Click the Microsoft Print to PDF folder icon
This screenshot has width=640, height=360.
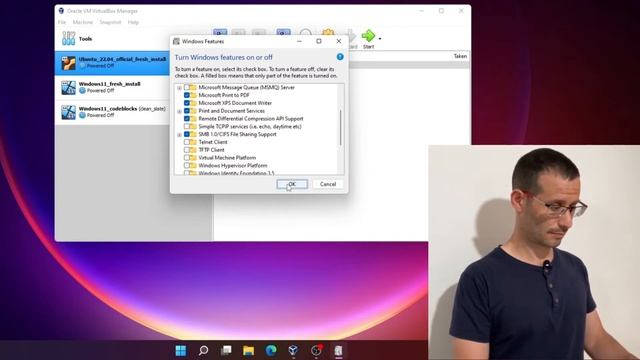(x=193, y=95)
